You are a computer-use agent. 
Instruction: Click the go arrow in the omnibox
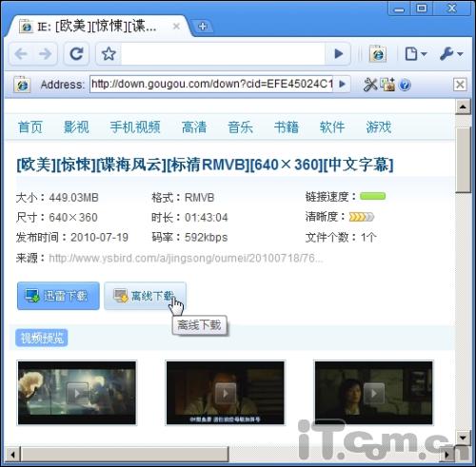[x=338, y=54]
